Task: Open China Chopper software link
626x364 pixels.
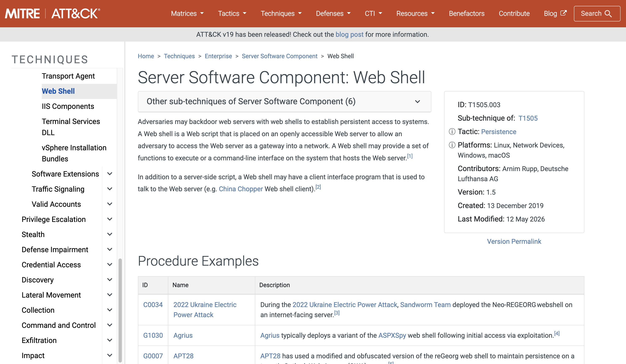Action: (x=241, y=189)
